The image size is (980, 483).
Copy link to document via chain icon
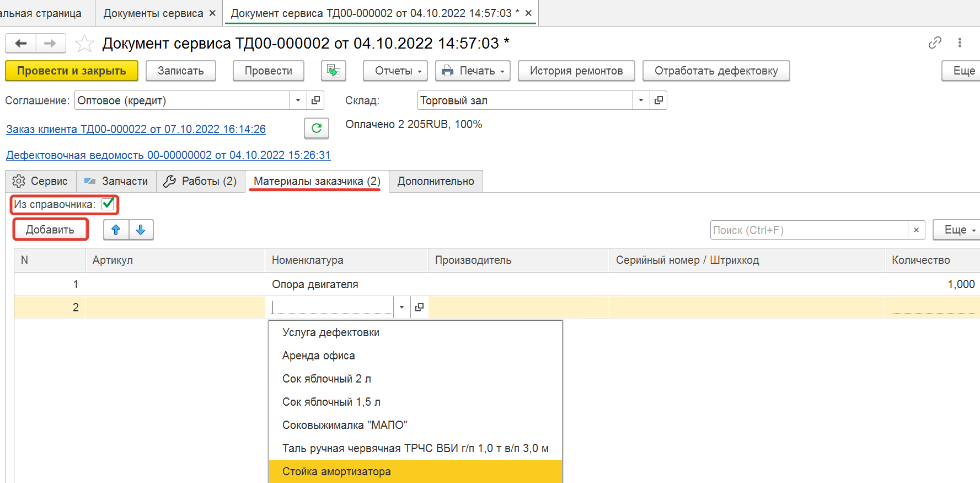pos(935,43)
